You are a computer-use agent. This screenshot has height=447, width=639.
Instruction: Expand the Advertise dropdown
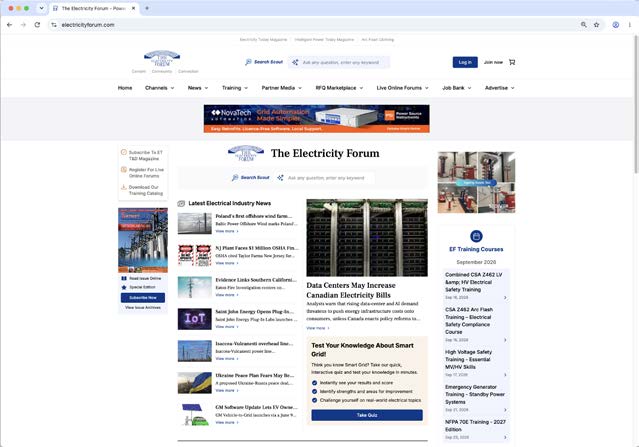pyautogui.click(x=499, y=88)
